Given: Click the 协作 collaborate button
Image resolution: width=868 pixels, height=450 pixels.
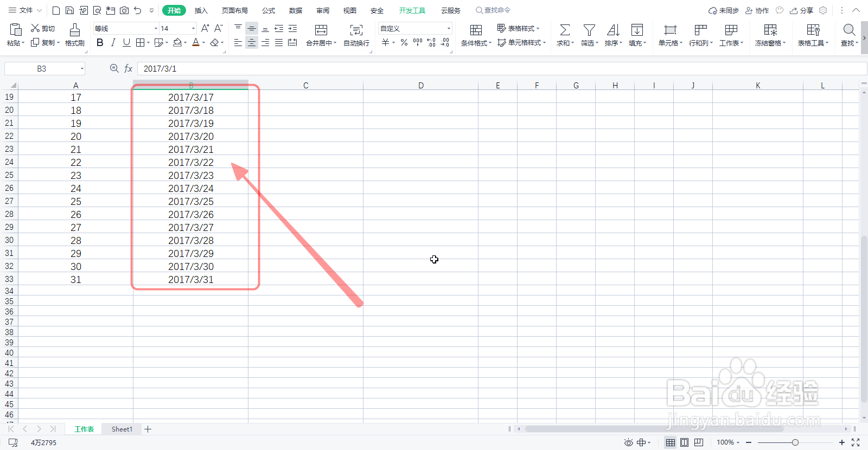Looking at the screenshot, I should 757,10.
